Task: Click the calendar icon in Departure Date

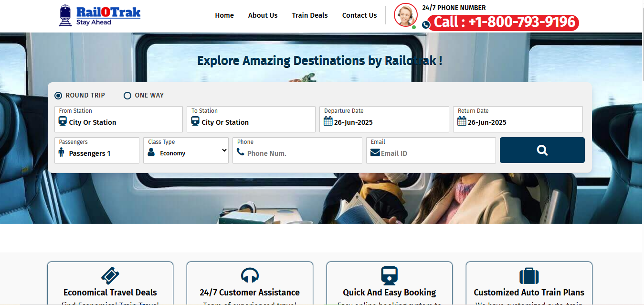Action: (328, 121)
